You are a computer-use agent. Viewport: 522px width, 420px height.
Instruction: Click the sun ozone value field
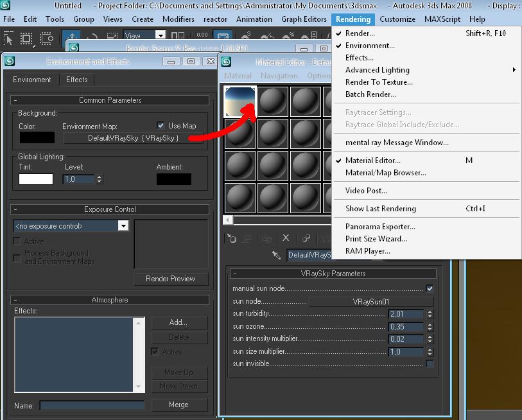point(406,327)
